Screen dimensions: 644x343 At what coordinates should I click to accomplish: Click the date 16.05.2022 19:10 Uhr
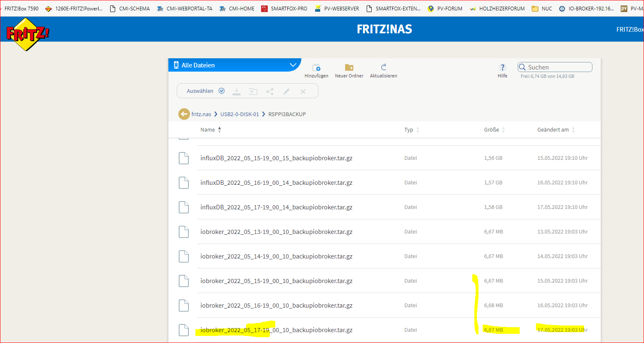point(563,183)
